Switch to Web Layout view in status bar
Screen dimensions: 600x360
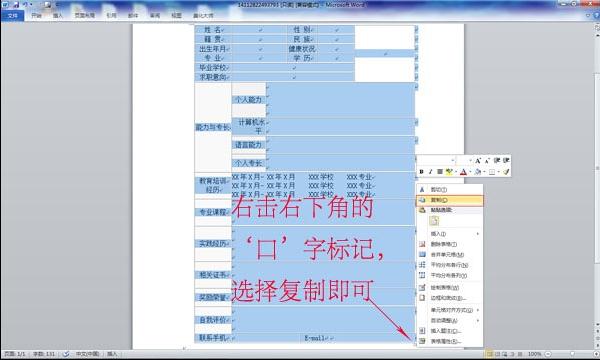[505, 354]
